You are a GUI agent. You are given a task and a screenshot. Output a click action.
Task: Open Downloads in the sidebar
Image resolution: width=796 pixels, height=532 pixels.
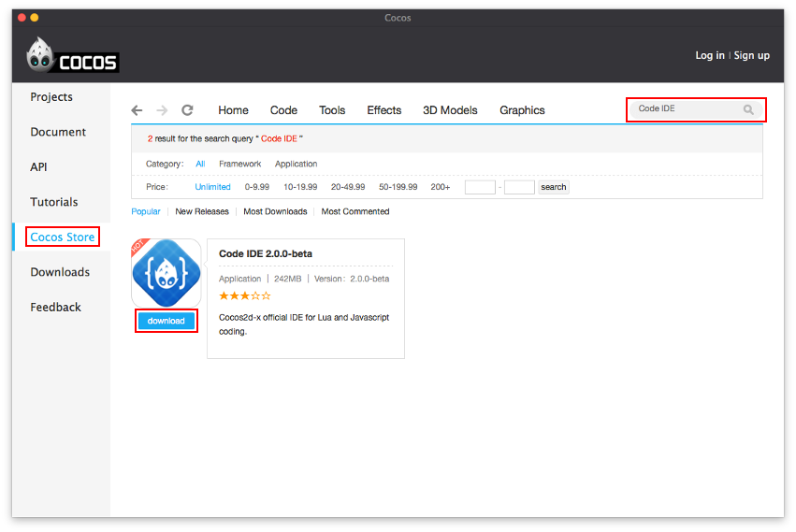click(x=60, y=272)
